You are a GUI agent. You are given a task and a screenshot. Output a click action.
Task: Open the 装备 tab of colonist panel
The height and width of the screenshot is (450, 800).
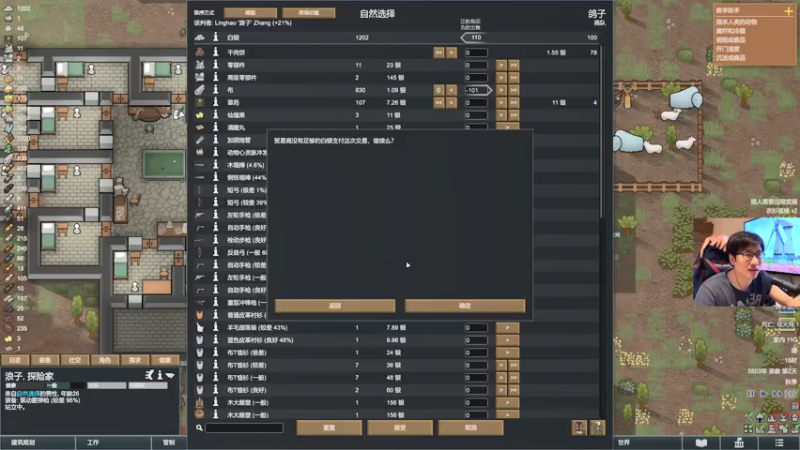(x=45, y=360)
